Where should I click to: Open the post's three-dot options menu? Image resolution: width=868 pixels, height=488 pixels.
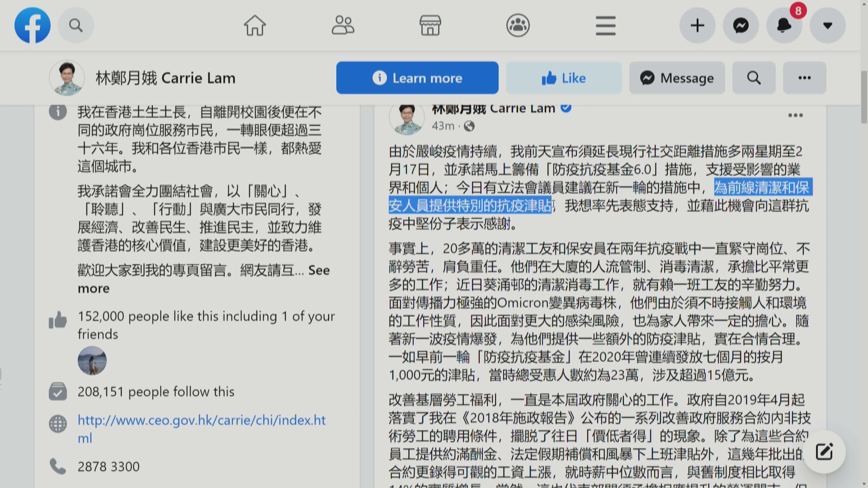click(x=795, y=115)
